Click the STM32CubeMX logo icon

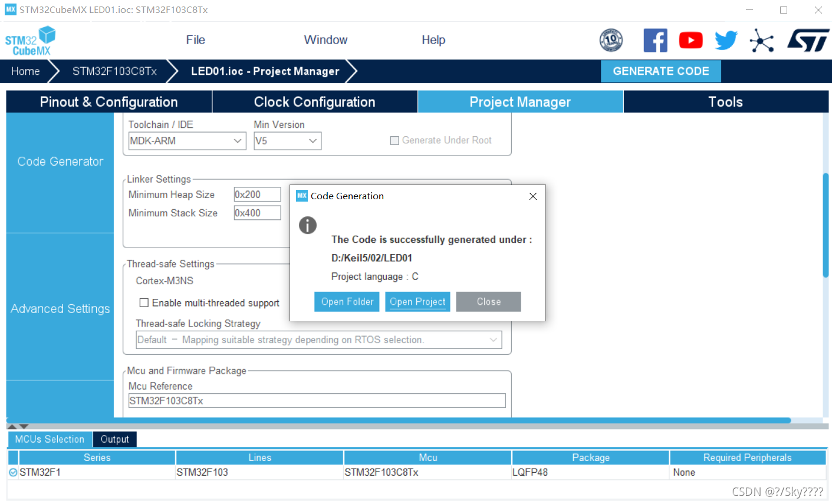(x=30, y=41)
